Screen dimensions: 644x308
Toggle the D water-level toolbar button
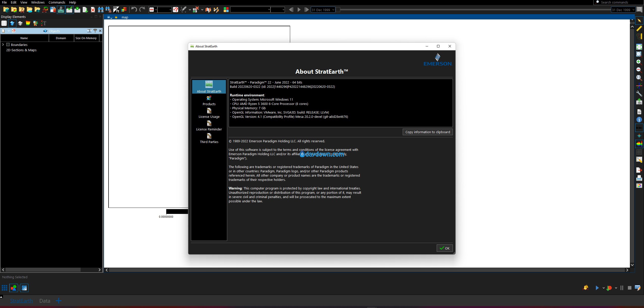click(61, 10)
